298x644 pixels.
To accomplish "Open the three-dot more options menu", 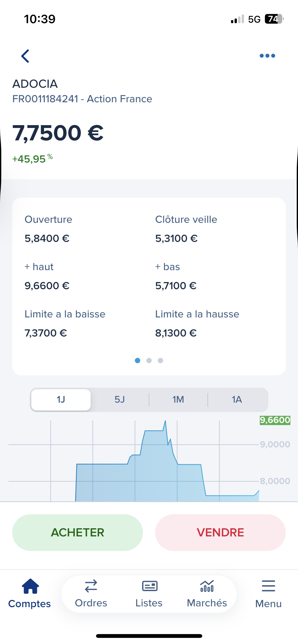I will (267, 56).
